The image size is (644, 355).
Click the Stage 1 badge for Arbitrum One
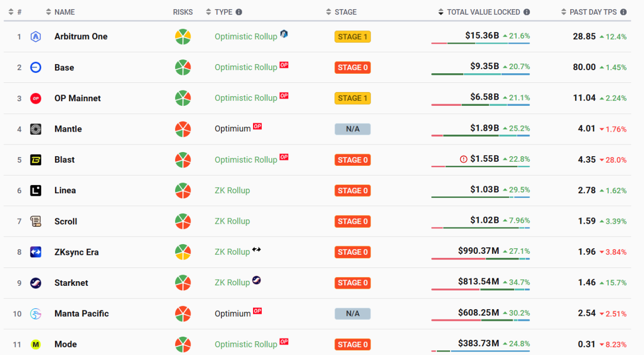click(352, 37)
